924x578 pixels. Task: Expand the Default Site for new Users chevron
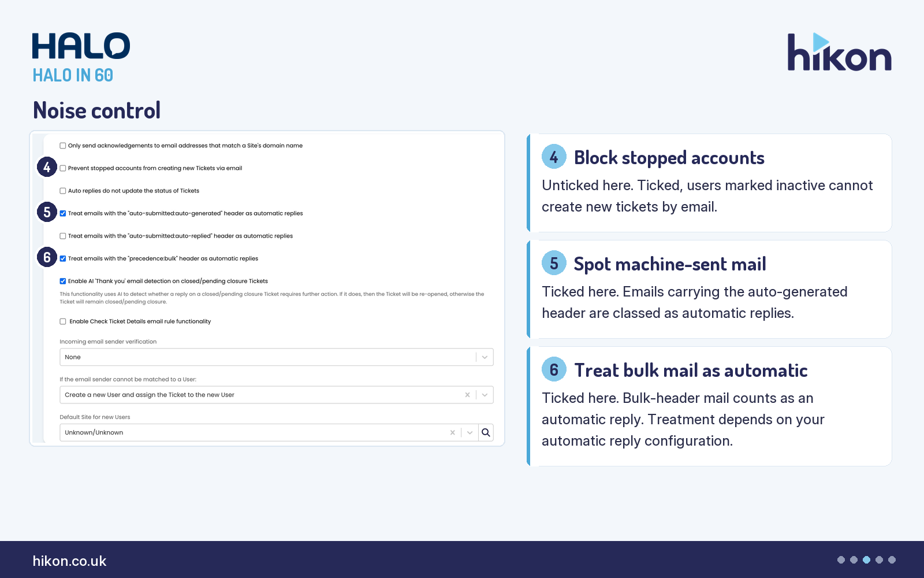click(x=470, y=432)
